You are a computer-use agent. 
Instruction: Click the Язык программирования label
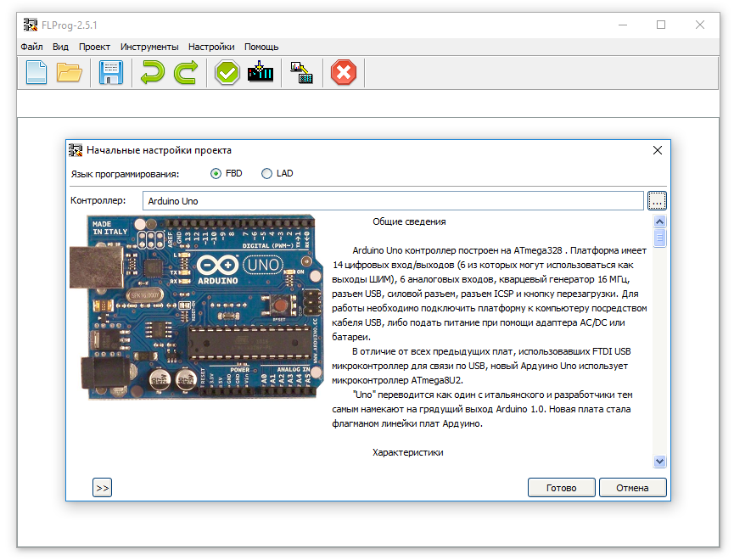point(125,174)
